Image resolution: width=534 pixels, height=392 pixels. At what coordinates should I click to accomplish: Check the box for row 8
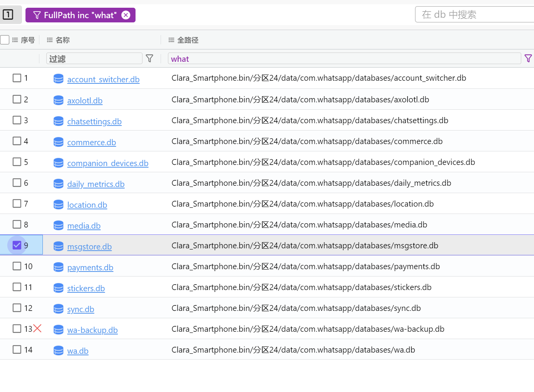point(17,224)
